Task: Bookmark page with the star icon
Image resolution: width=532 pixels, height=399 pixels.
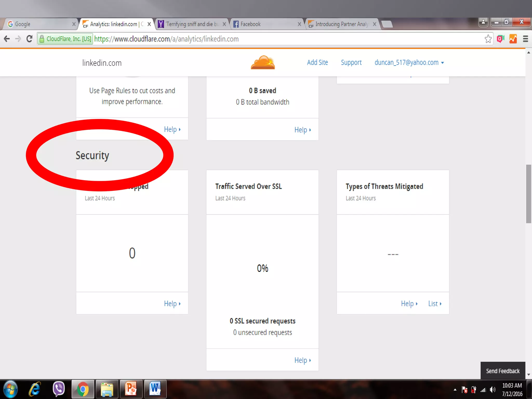Action: pos(488,39)
